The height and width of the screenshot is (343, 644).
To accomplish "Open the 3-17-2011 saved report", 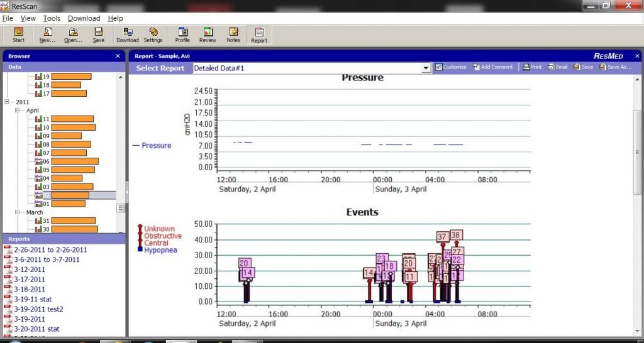I will (x=30, y=280).
